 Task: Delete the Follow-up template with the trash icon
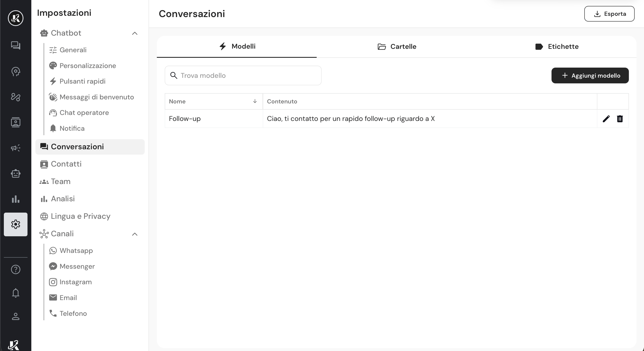tap(620, 119)
